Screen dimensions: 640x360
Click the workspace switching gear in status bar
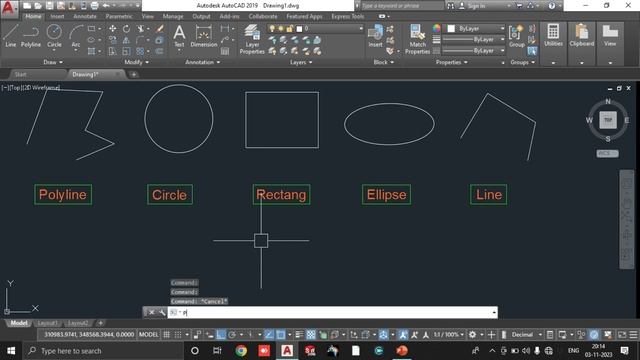(x=472, y=335)
